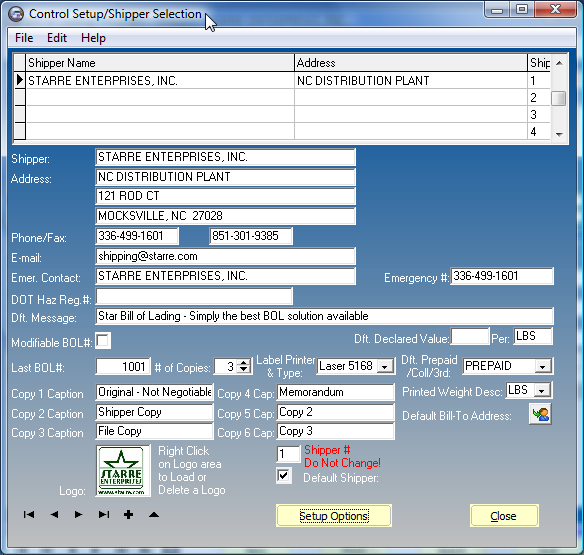This screenshot has width=584, height=555.
Task: Maximize the Control Setup window
Action: [x=522, y=10]
